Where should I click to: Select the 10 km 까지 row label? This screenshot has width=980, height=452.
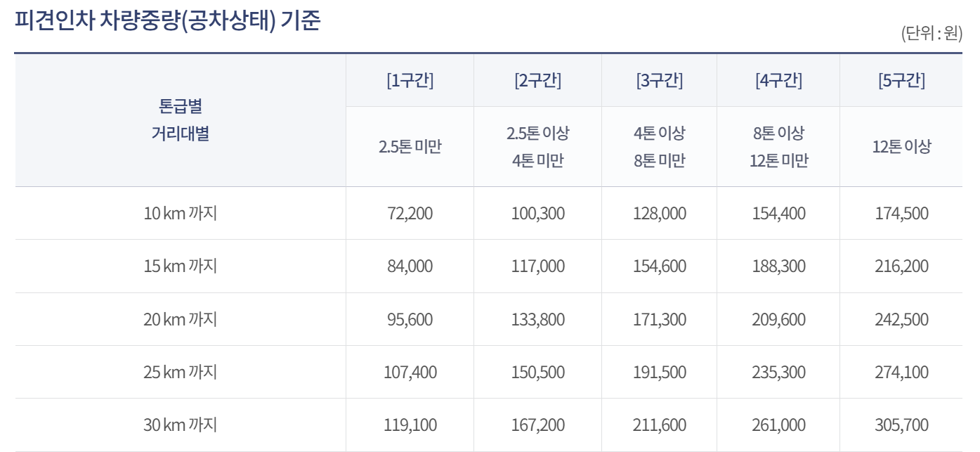(181, 213)
